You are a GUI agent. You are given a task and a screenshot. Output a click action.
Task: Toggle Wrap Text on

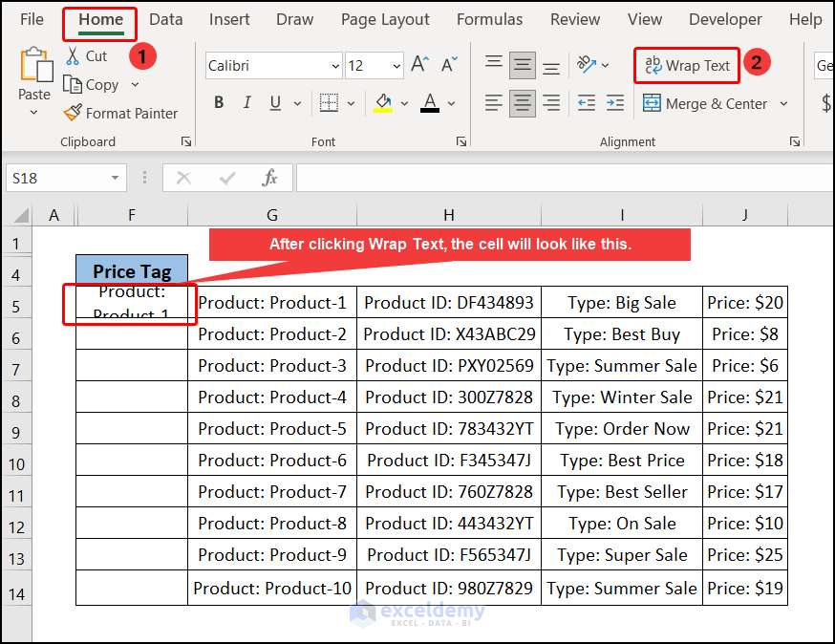[686, 65]
